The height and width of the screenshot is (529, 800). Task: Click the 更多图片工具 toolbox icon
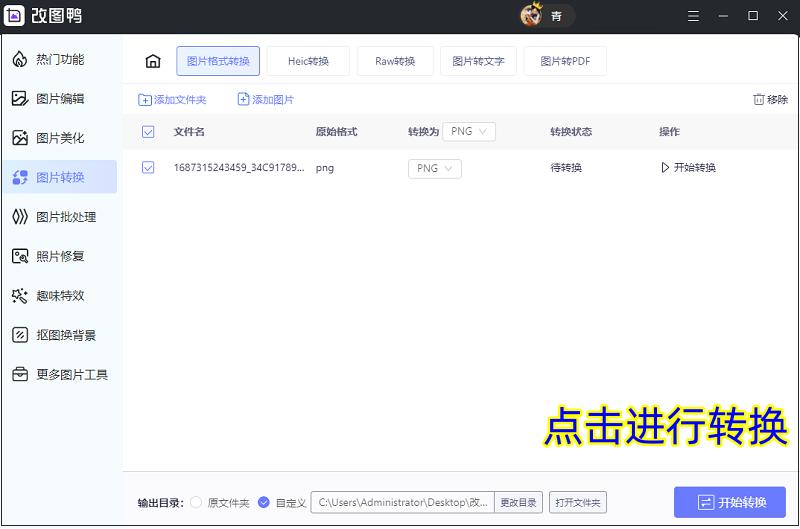(x=19, y=374)
